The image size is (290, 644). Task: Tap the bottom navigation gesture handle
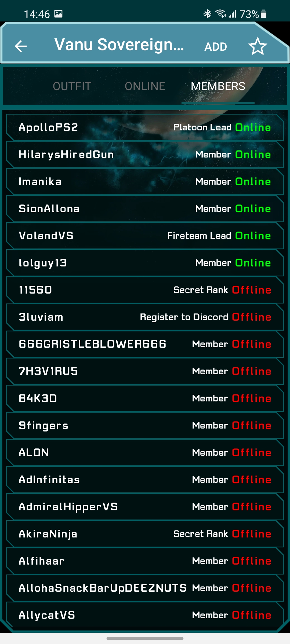pos(145,638)
